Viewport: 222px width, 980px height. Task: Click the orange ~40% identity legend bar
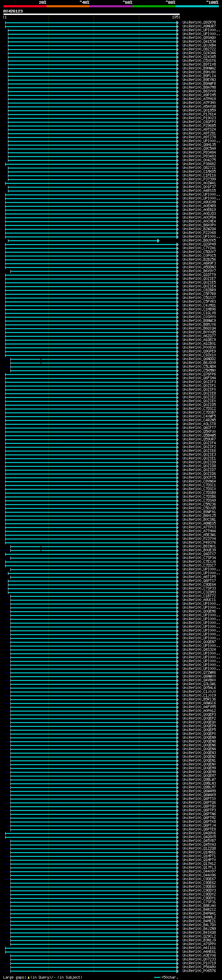click(68, 6)
